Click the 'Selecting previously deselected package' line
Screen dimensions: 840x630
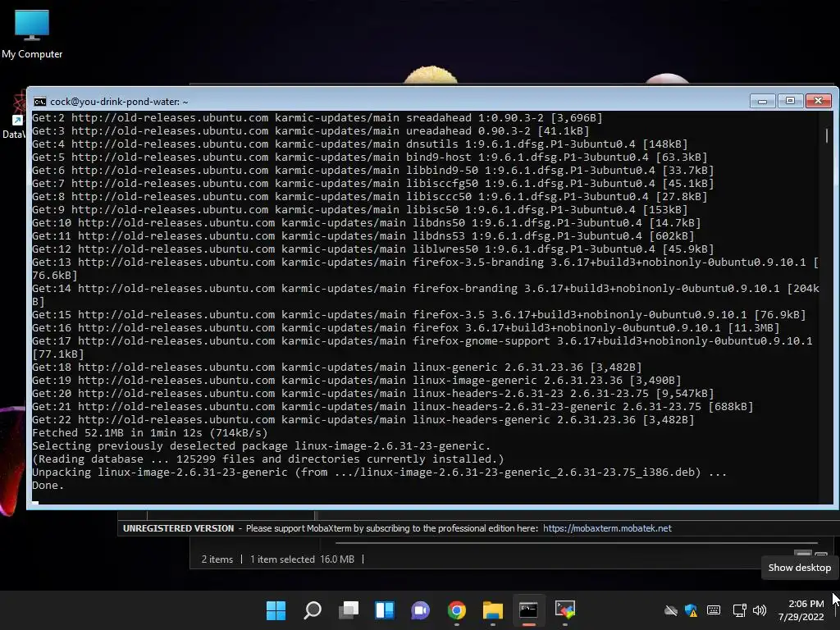262,446
